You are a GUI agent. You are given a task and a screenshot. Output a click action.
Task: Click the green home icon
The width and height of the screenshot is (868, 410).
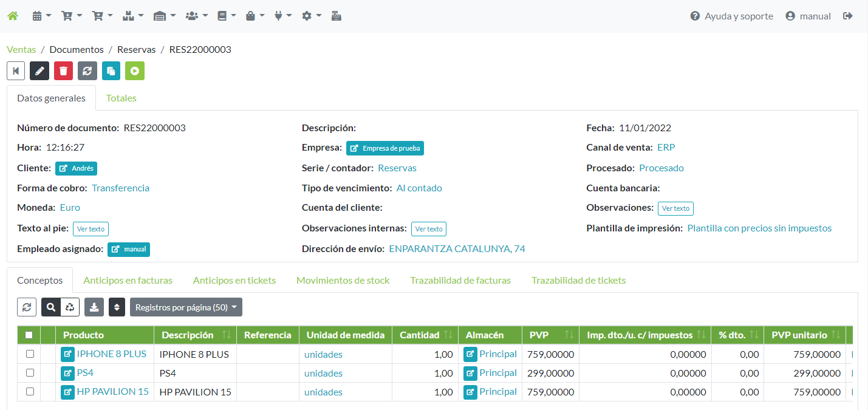12,16
